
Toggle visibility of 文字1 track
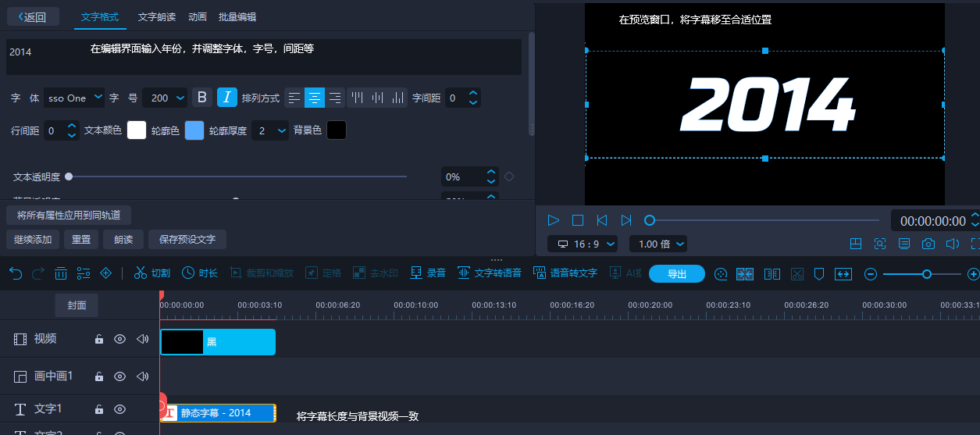tap(120, 409)
